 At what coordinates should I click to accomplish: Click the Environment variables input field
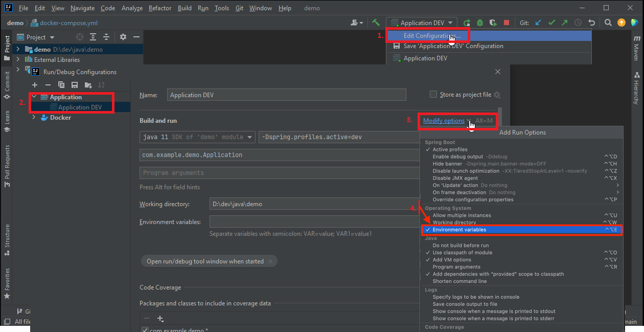[315, 222]
